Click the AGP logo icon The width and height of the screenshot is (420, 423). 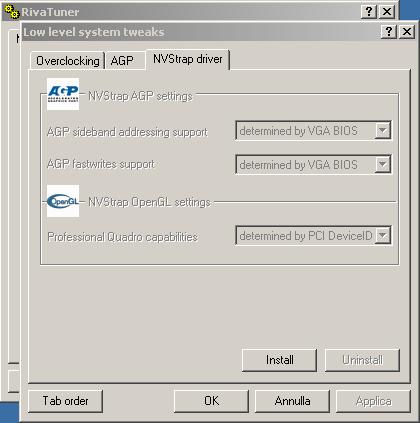click(x=63, y=94)
